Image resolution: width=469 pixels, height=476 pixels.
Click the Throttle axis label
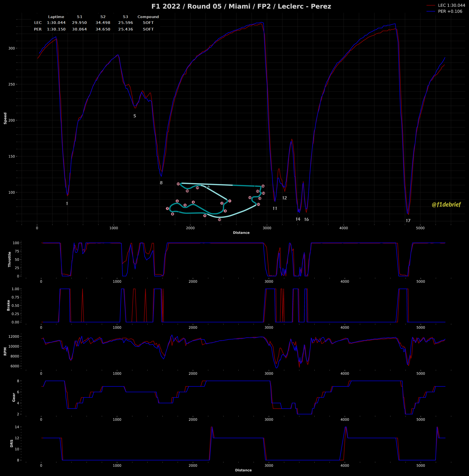[10, 259]
